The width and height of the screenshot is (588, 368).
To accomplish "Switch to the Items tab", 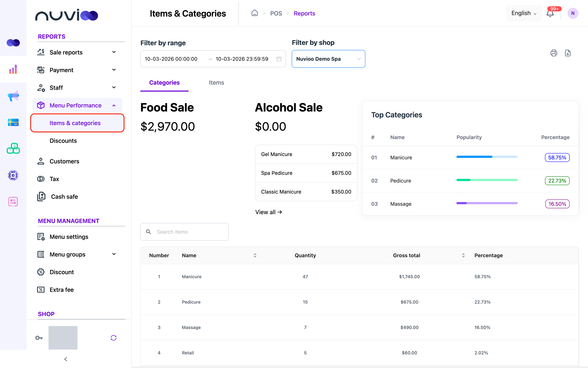I will tap(216, 82).
